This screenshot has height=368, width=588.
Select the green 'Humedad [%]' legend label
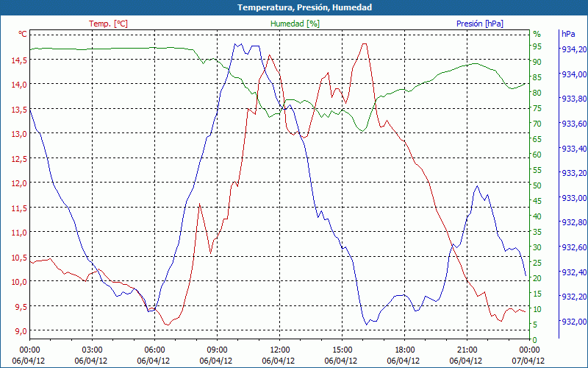click(295, 24)
